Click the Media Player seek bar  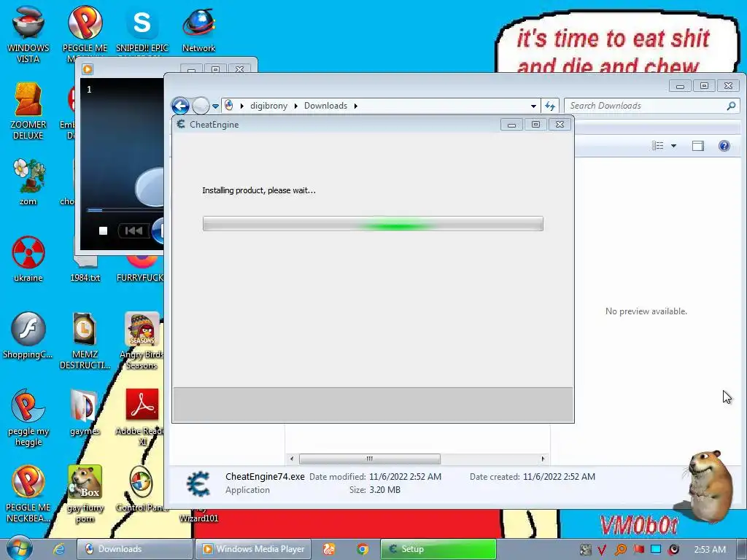[x=125, y=210]
